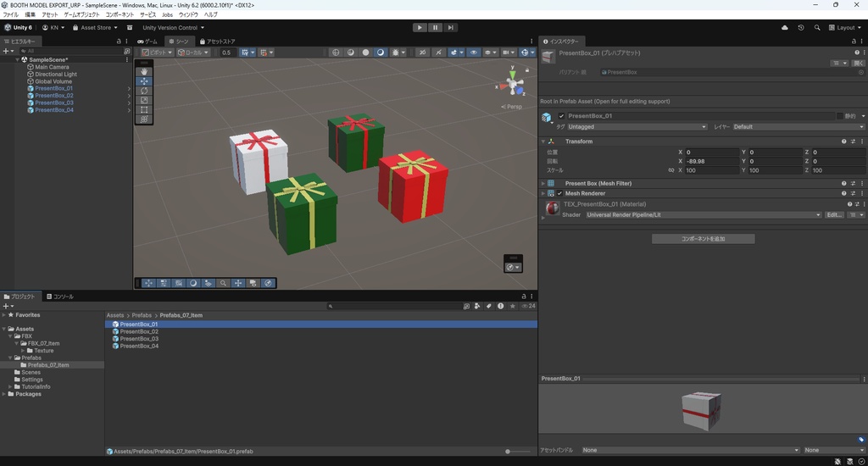Screen dimensions: 868x466
Task: Open the cloud services icon
Action: (x=784, y=28)
